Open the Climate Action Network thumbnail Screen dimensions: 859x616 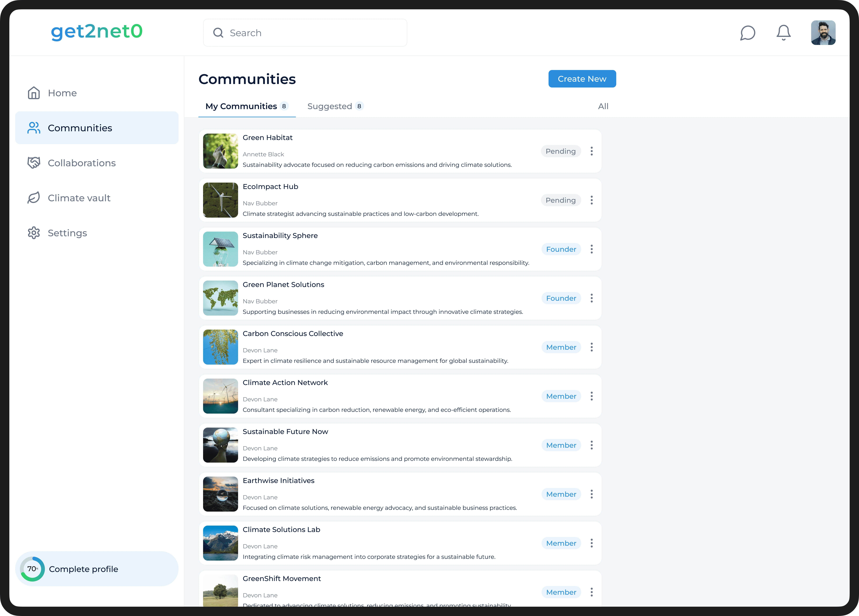click(220, 396)
